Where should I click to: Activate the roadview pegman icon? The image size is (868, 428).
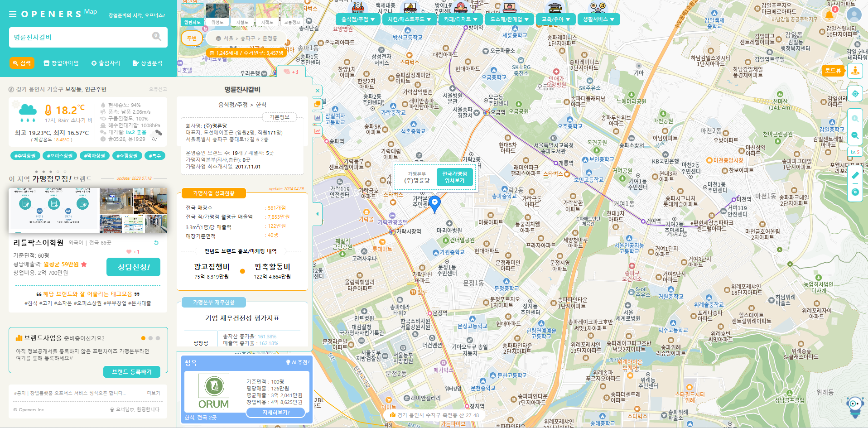855,71
